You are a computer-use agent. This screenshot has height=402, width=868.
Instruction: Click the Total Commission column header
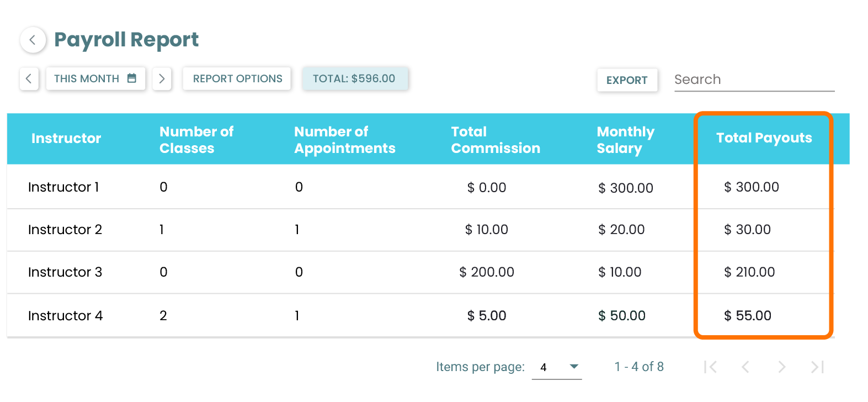pyautogui.click(x=495, y=140)
